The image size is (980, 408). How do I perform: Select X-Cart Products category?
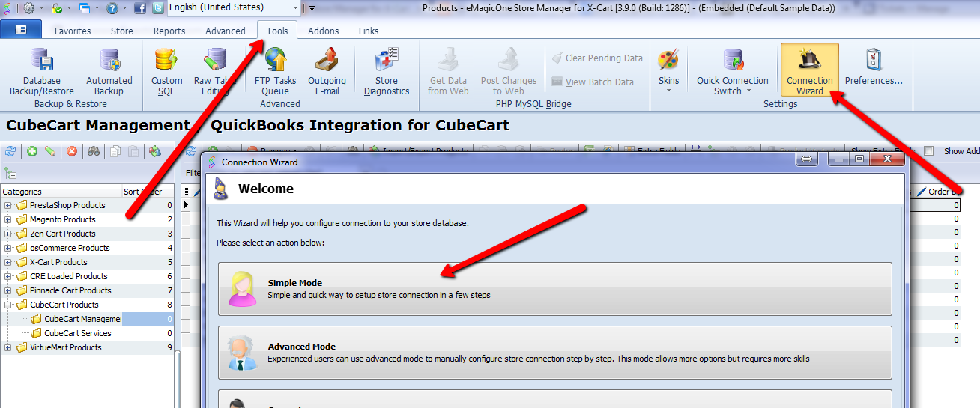point(58,262)
